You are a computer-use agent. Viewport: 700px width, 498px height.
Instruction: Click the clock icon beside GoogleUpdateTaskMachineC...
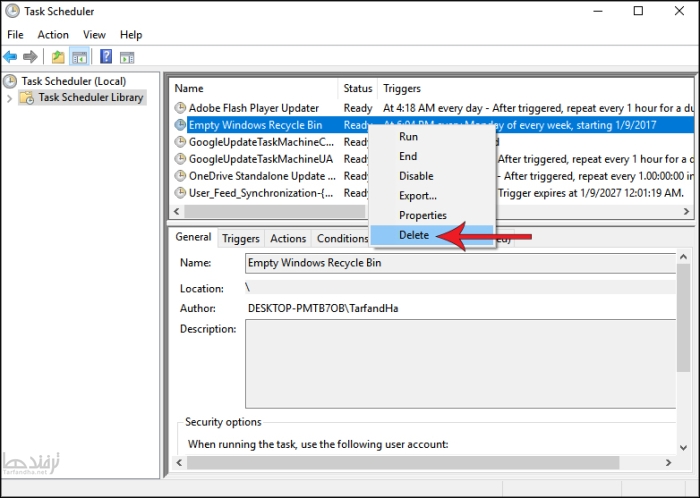pos(180,141)
